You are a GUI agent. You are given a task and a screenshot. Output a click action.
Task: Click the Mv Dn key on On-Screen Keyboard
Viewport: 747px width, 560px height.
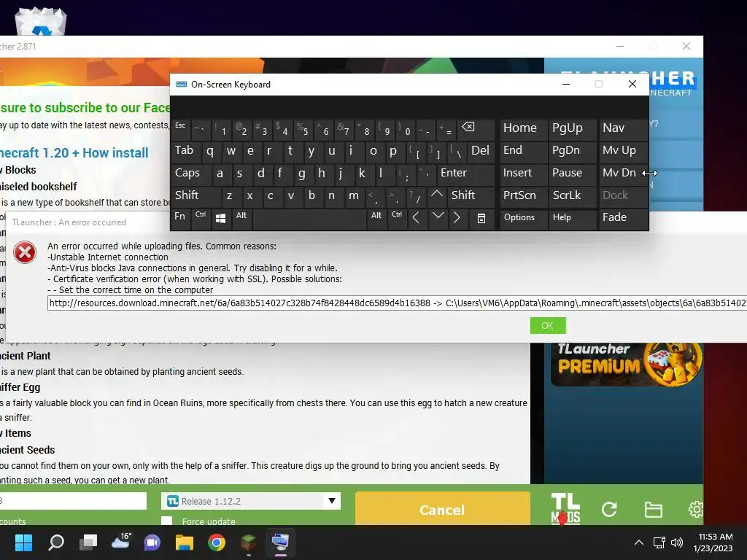tap(622, 173)
